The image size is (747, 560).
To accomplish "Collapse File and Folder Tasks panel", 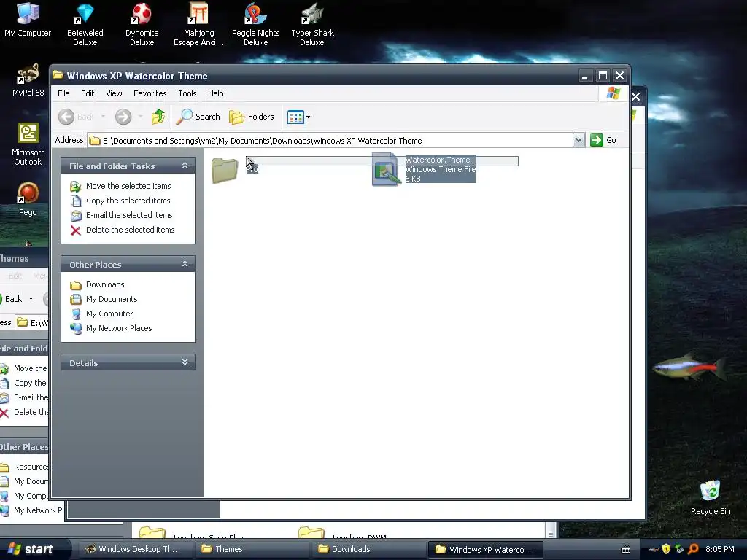I will (185, 166).
